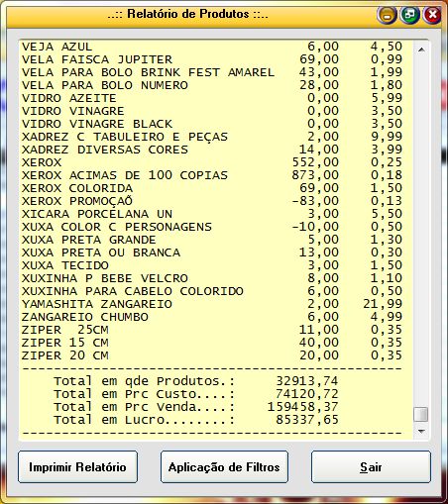Click the VELA FAISCA JUPITER line

(212, 59)
